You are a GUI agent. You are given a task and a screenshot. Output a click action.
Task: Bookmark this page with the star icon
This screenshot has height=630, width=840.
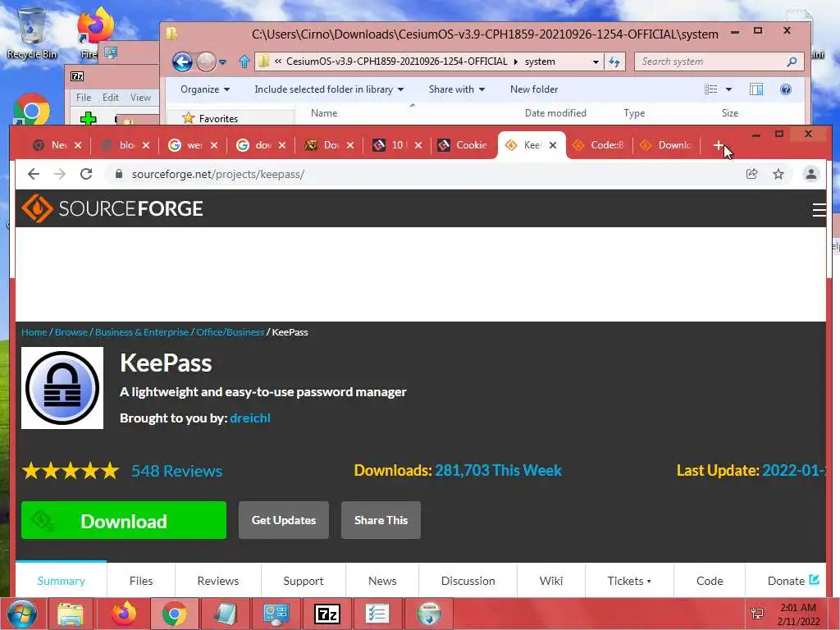pyautogui.click(x=778, y=174)
